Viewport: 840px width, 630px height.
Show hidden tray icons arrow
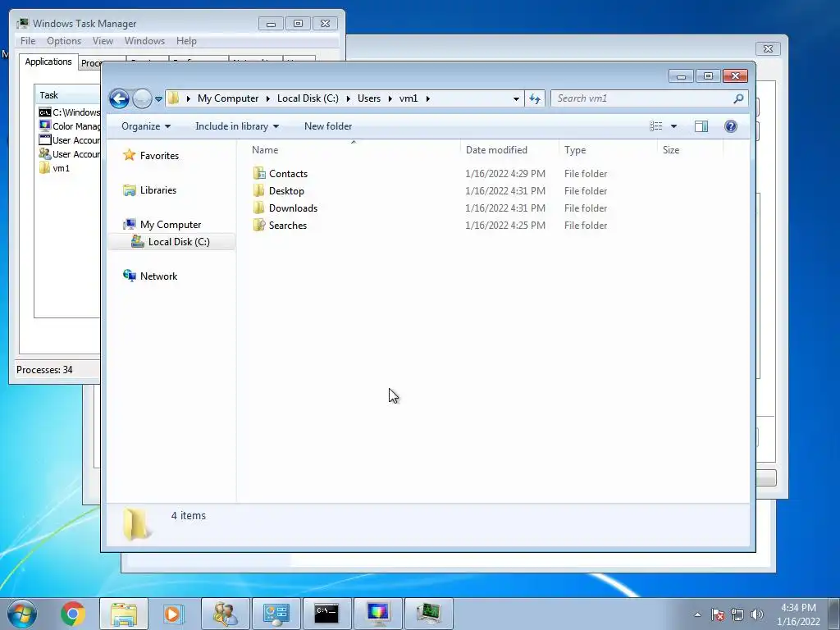(x=697, y=614)
